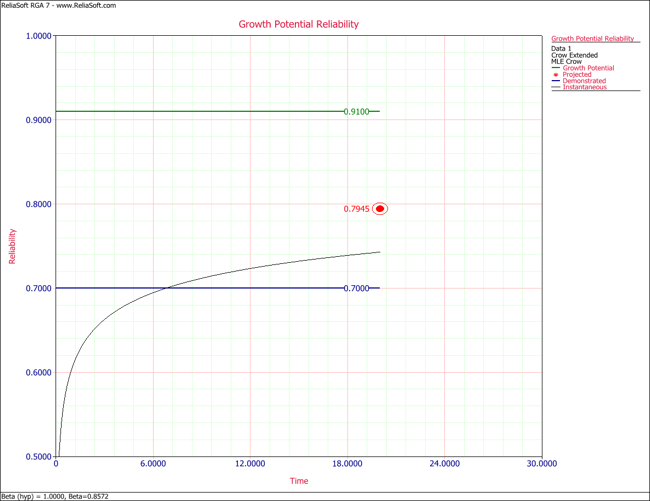Click the MLE Crow legend text
Image resolution: width=650 pixels, height=501 pixels.
(568, 62)
